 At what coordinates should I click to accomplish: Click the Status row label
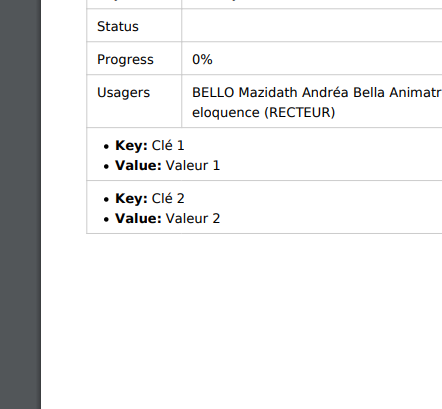pos(118,26)
